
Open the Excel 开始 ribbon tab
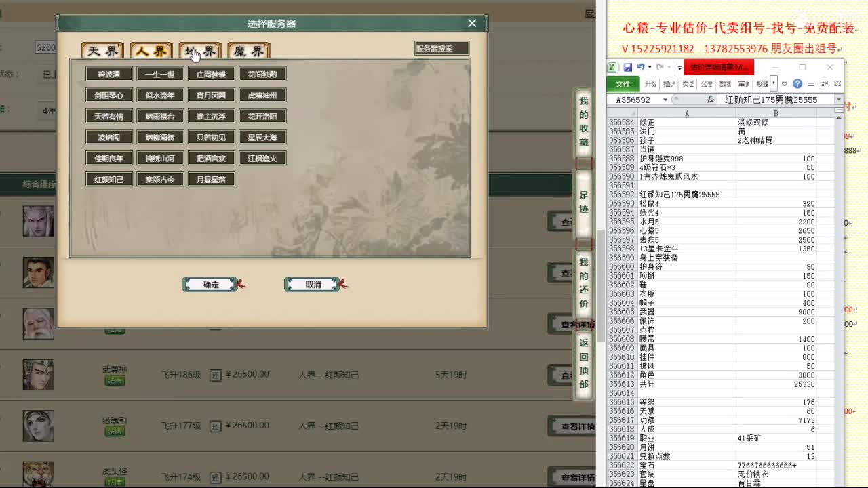650,84
